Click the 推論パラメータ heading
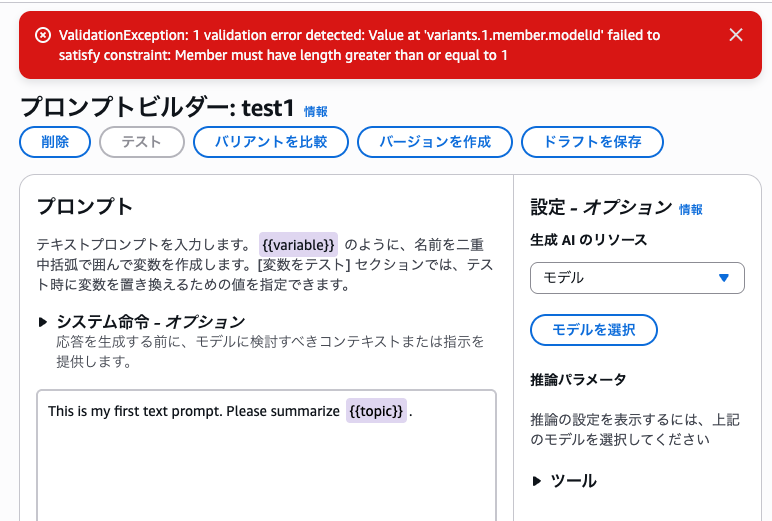The width and height of the screenshot is (772, 521). click(x=578, y=380)
